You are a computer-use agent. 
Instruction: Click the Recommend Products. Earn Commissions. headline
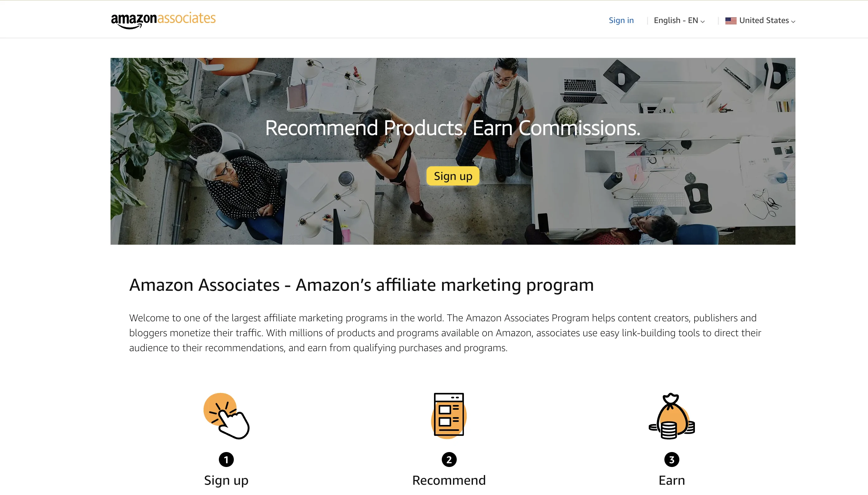click(x=453, y=128)
